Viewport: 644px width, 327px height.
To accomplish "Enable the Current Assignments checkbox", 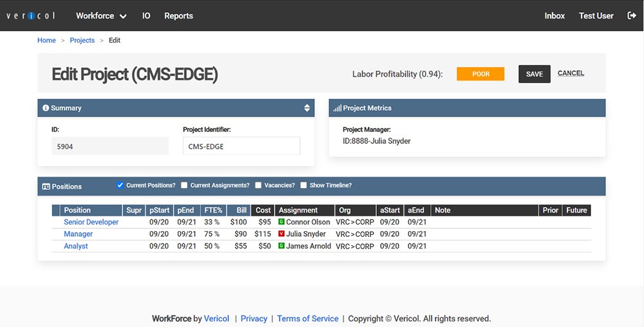I will [184, 185].
